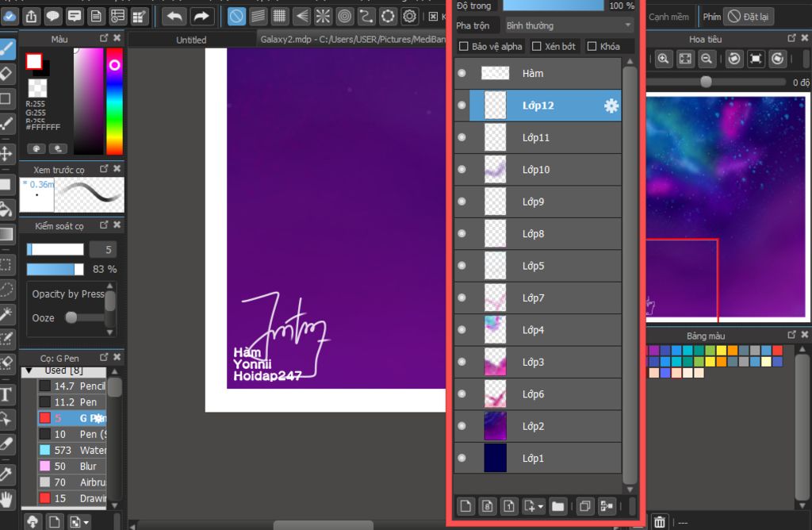Click the Ooze slider handle
The width and height of the screenshot is (812, 530).
[x=71, y=317]
